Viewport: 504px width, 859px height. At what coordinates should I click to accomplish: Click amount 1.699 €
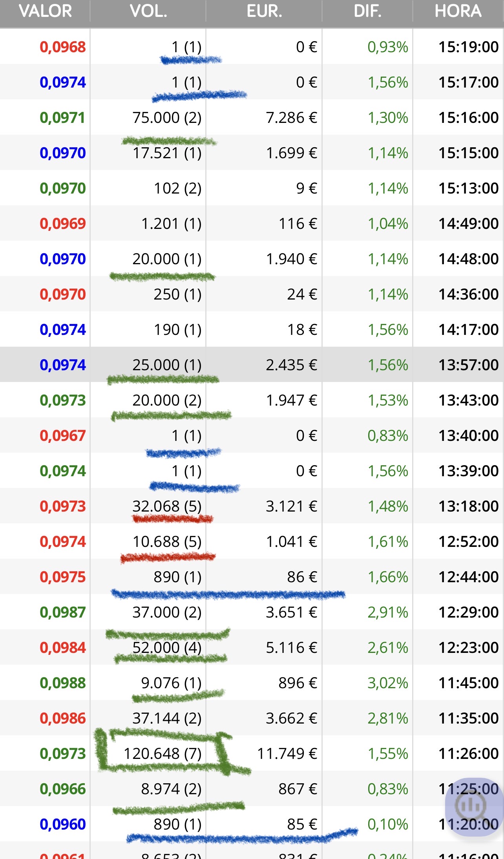291,153
